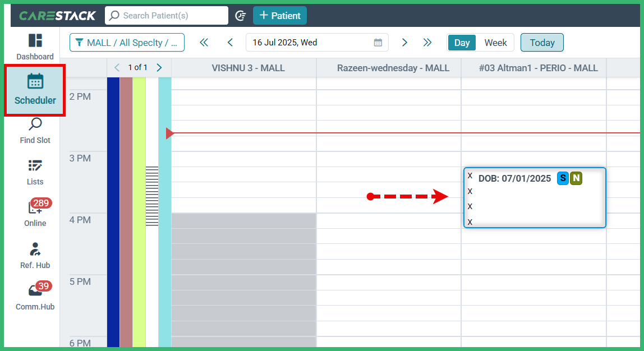Switch scheduler to Day view
Viewport: 644px width, 351px height.
tap(461, 42)
